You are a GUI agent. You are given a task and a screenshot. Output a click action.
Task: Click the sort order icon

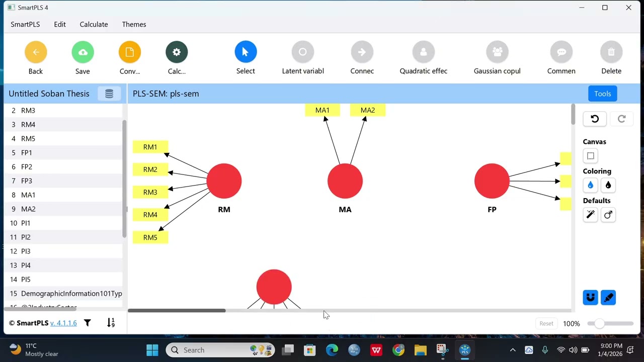(111, 323)
